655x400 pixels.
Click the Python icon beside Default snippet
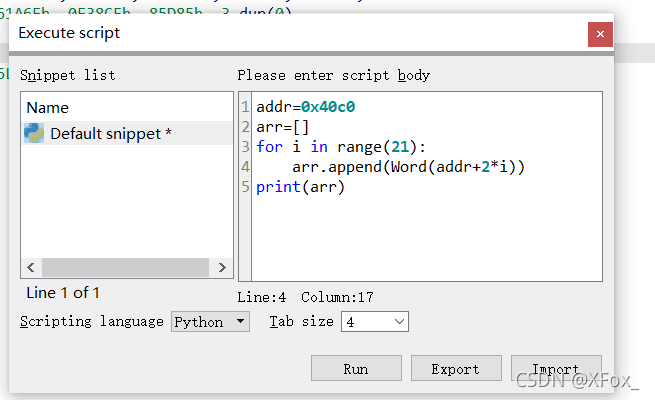(x=34, y=133)
